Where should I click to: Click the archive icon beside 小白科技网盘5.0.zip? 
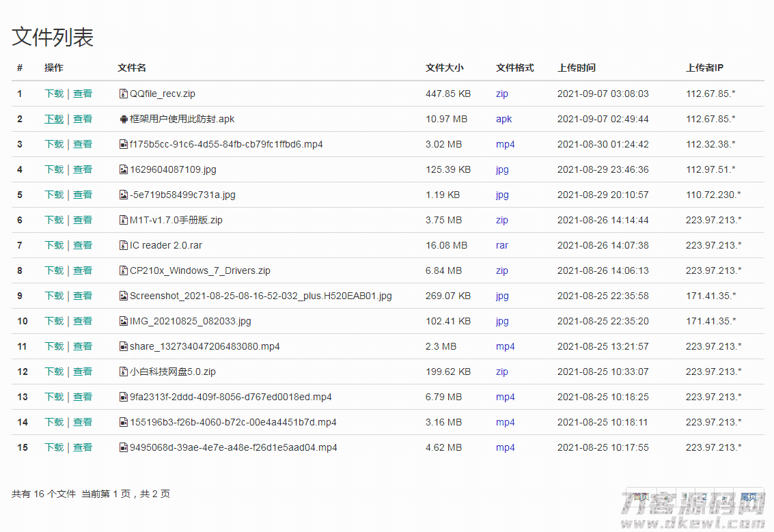124,372
